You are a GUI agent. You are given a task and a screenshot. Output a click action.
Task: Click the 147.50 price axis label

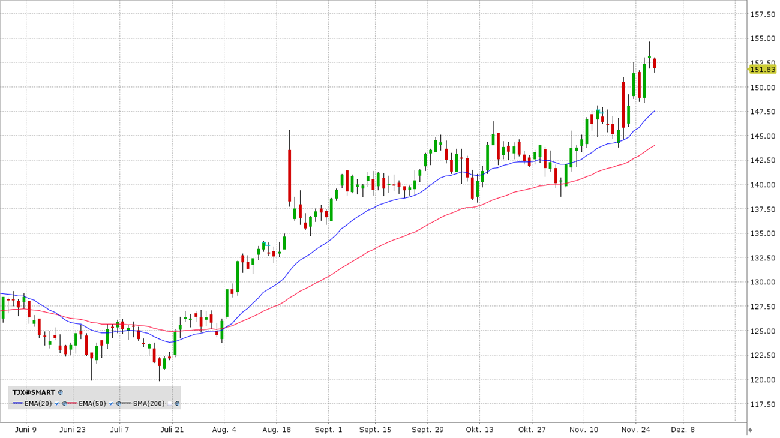pyautogui.click(x=763, y=111)
